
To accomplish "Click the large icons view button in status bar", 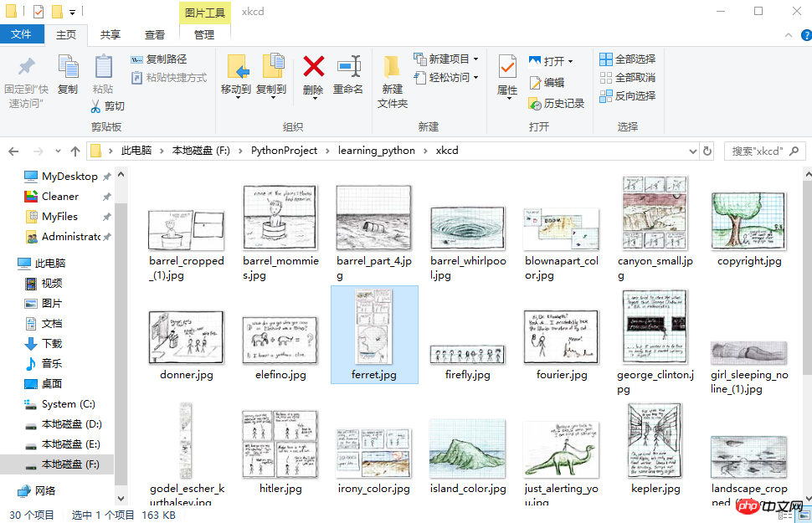I will pos(804,515).
